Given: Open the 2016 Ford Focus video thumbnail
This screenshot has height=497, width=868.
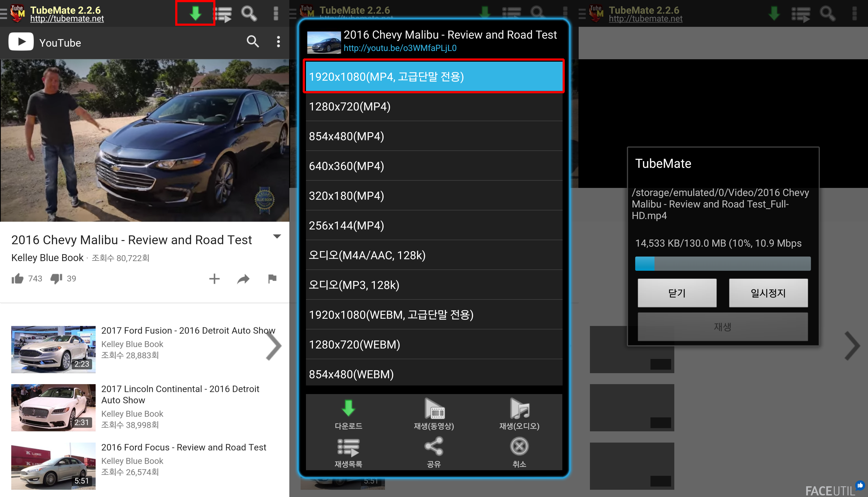Looking at the screenshot, I should pos(53,466).
